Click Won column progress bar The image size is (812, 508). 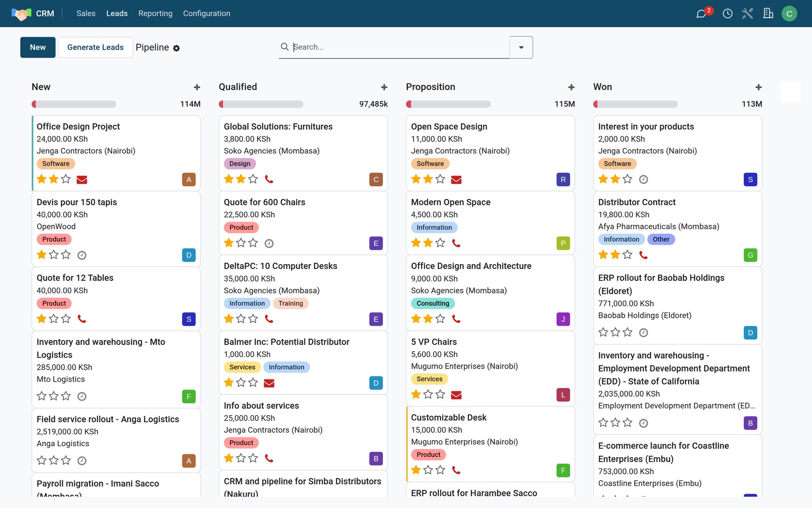click(635, 104)
